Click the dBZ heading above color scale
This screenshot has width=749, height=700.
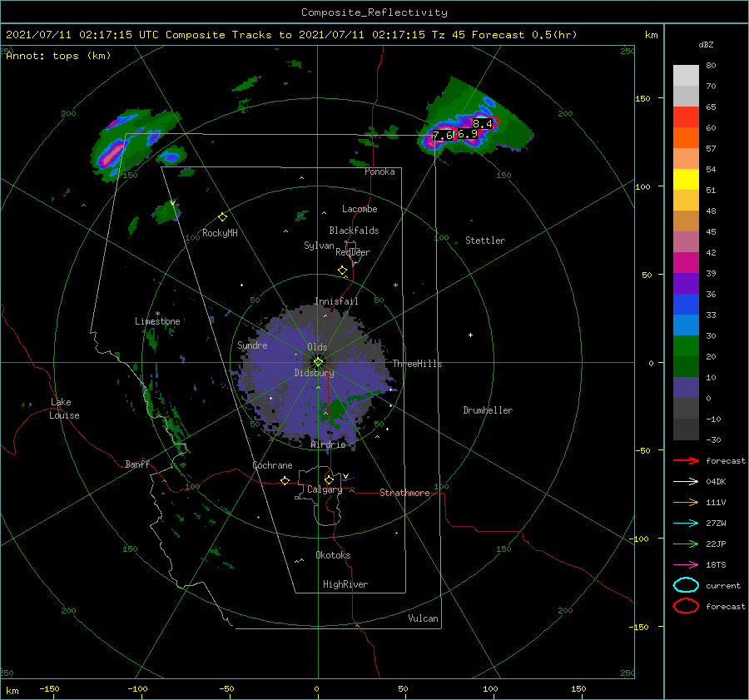pos(706,45)
